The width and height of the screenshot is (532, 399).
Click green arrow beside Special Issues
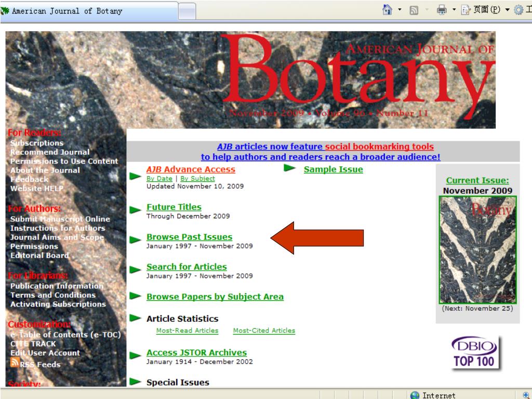click(x=135, y=381)
